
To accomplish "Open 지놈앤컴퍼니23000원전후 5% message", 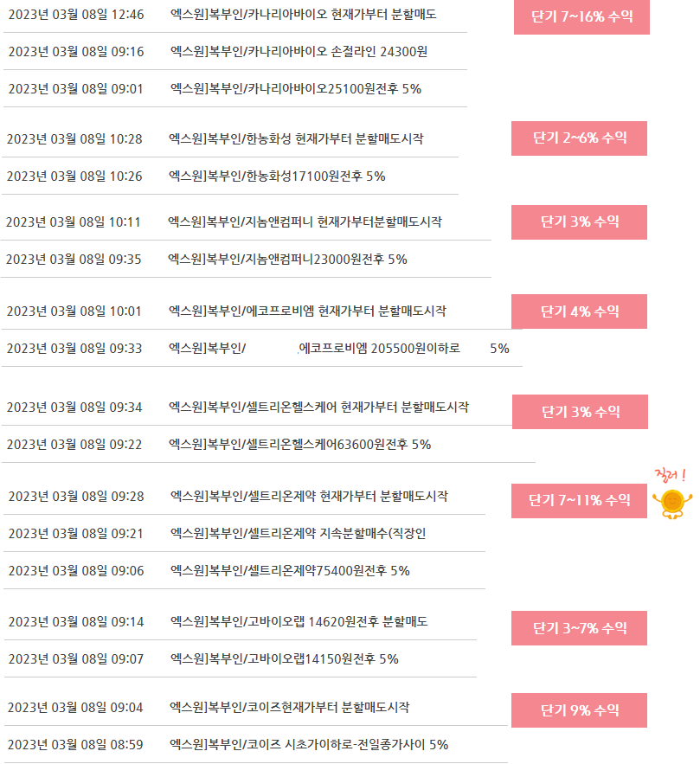I will point(287,260).
